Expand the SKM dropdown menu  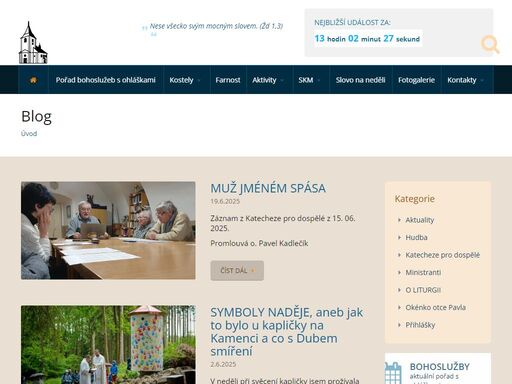click(x=309, y=80)
